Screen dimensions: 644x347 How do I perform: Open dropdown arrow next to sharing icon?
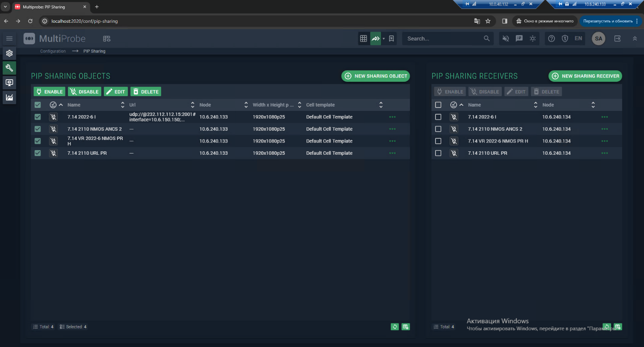click(x=384, y=39)
